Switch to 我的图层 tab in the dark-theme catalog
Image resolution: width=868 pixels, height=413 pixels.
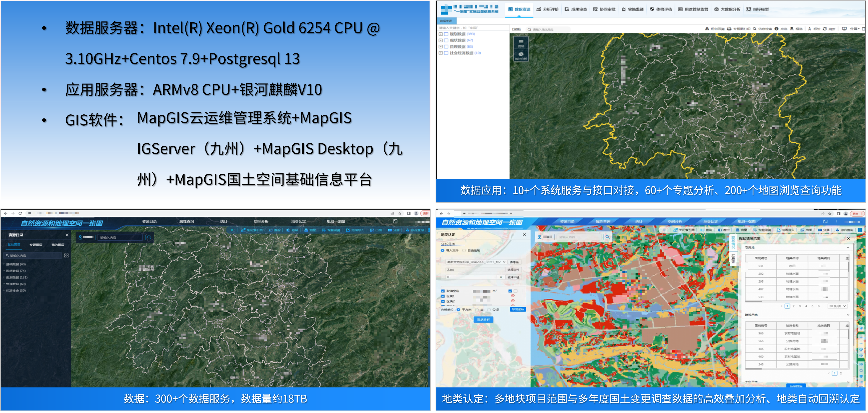coord(58,245)
